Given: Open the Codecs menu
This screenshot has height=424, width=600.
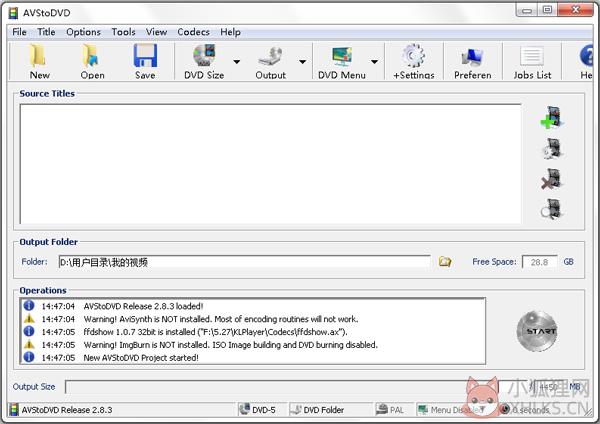Looking at the screenshot, I should tap(193, 32).
